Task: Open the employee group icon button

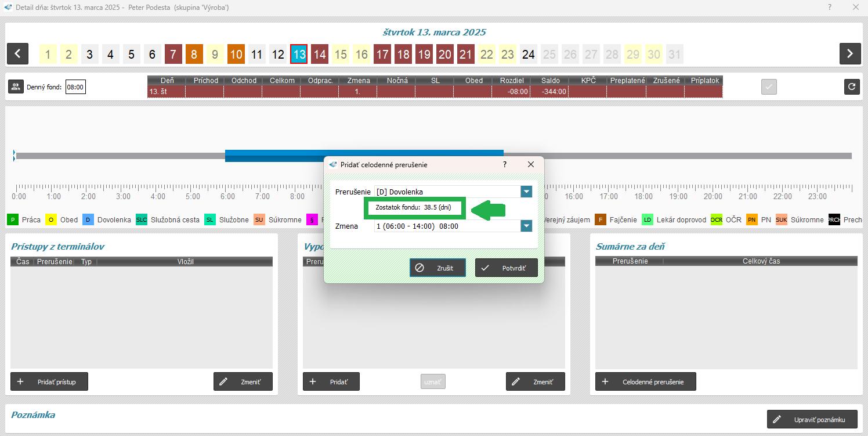Action: coord(16,87)
